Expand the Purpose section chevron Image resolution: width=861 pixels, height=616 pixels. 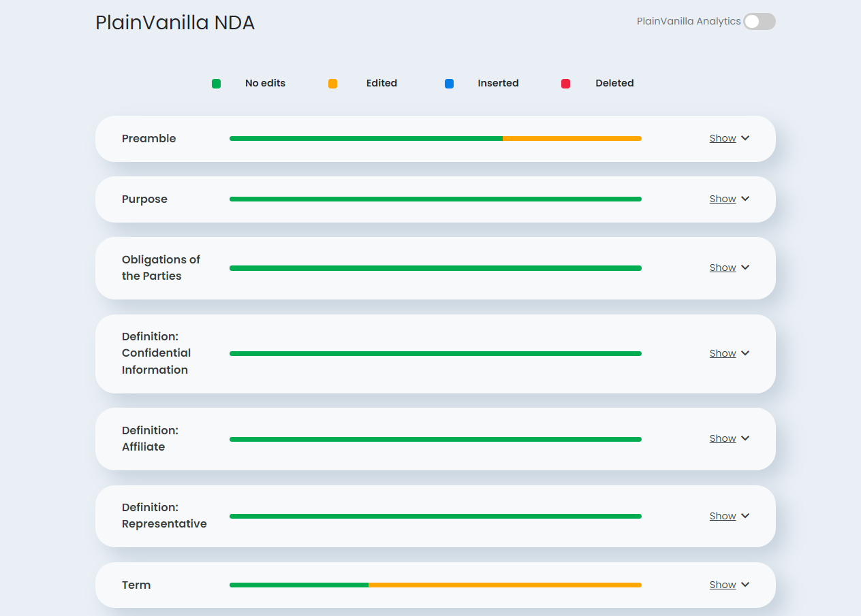click(745, 199)
